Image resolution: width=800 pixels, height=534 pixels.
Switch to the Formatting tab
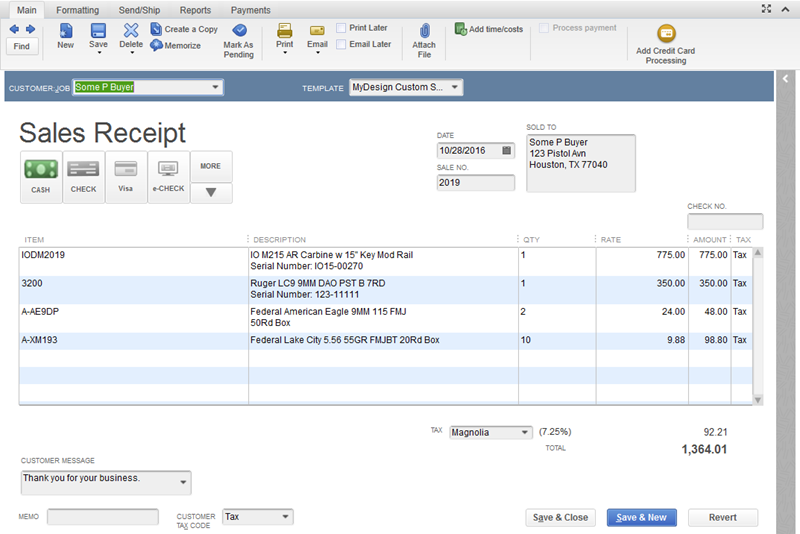[x=78, y=10]
